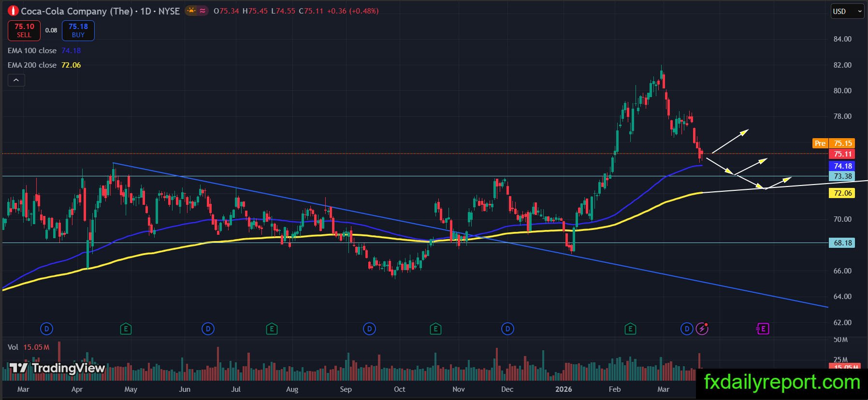Click the 84.00 price axis tick
This screenshot has width=868, height=400.
[842, 39]
